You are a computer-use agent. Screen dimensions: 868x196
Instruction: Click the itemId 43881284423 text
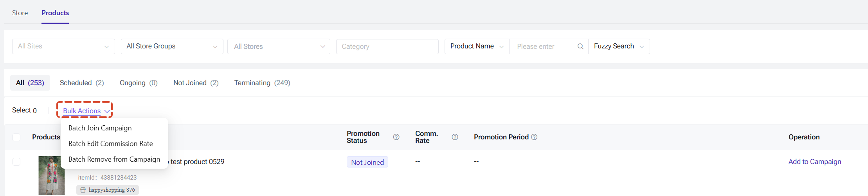[107, 178]
